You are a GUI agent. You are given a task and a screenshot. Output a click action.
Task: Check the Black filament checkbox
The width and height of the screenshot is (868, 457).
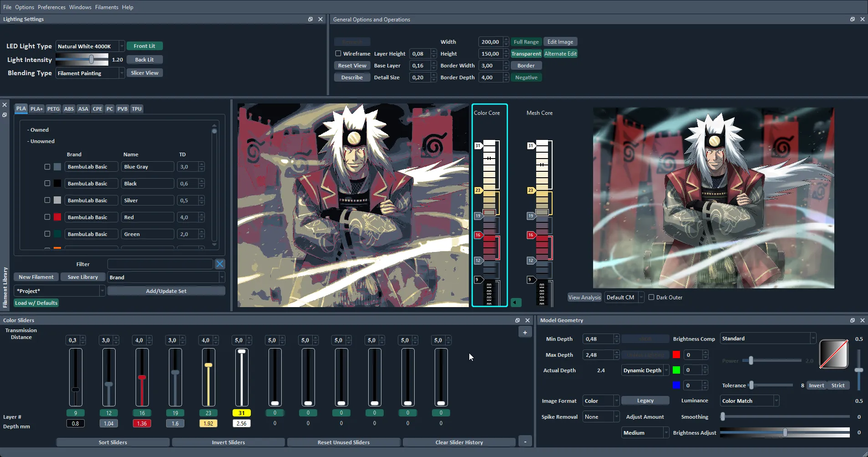point(47,184)
